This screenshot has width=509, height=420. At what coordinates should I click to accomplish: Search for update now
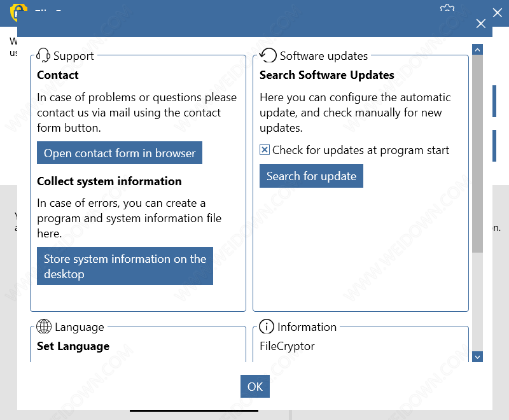[x=311, y=176]
